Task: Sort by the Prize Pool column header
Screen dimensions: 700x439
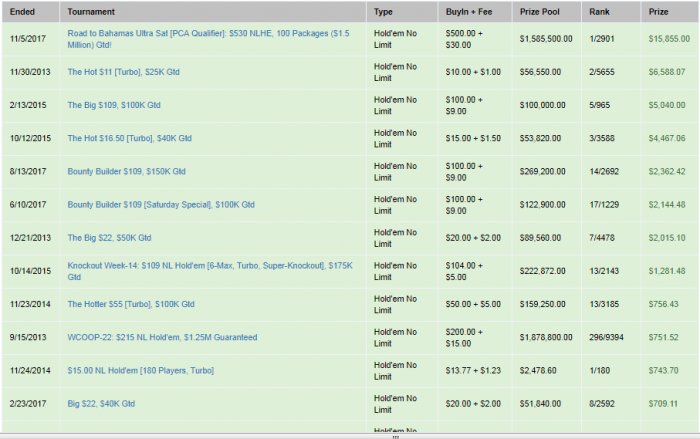Action: click(539, 12)
